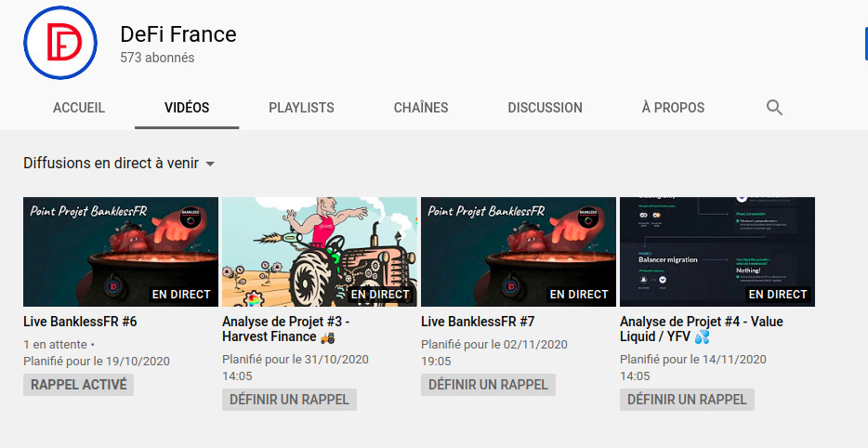Image resolution: width=868 pixels, height=448 pixels.
Task: Set a reminder for the Harvest Finance stream
Action: [x=290, y=400]
